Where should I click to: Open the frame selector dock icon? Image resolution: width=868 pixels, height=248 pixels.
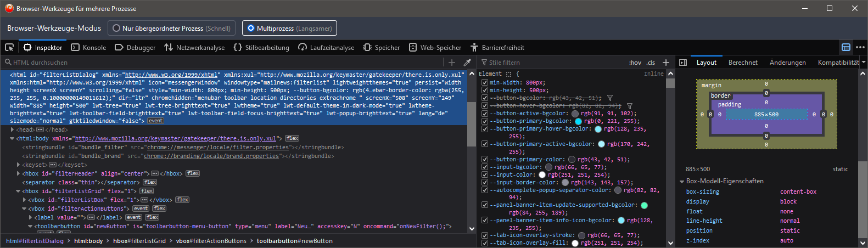coord(846,48)
